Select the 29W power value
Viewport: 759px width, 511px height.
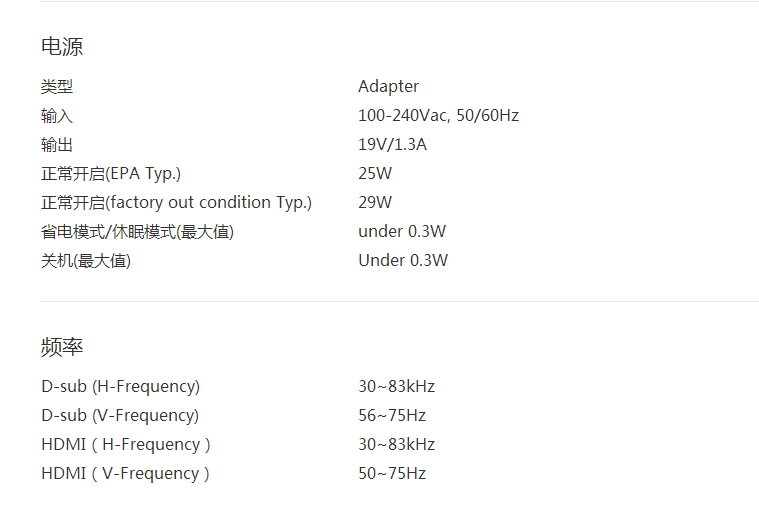(x=375, y=202)
